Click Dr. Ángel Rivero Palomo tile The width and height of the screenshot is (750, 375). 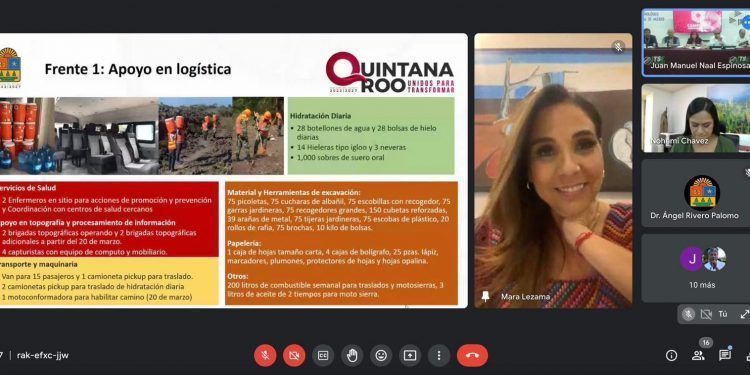point(695,193)
